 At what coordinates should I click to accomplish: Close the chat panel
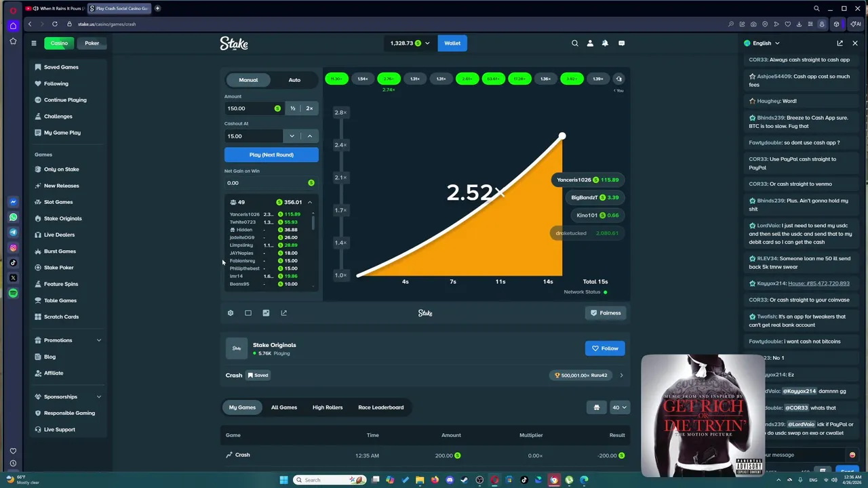click(854, 43)
